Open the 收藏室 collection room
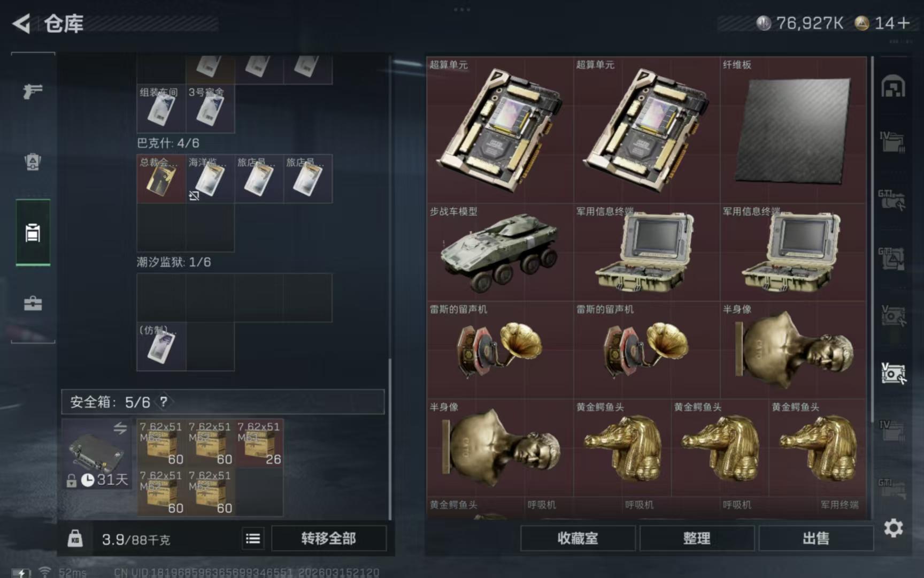The image size is (924, 578). tap(578, 538)
